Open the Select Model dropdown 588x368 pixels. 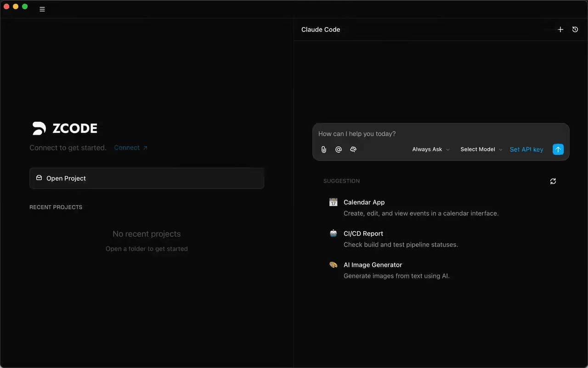[x=478, y=149]
